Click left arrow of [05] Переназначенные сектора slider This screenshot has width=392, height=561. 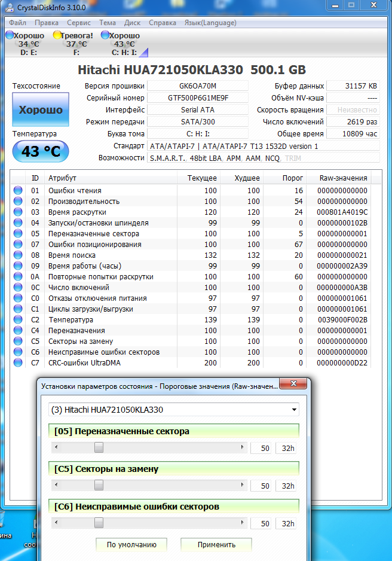[56, 447]
